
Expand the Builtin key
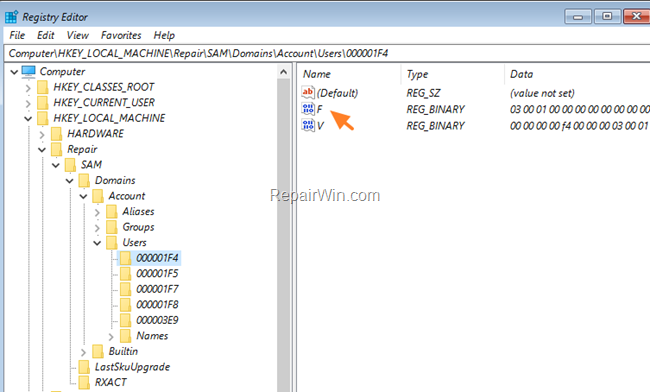[83, 352]
